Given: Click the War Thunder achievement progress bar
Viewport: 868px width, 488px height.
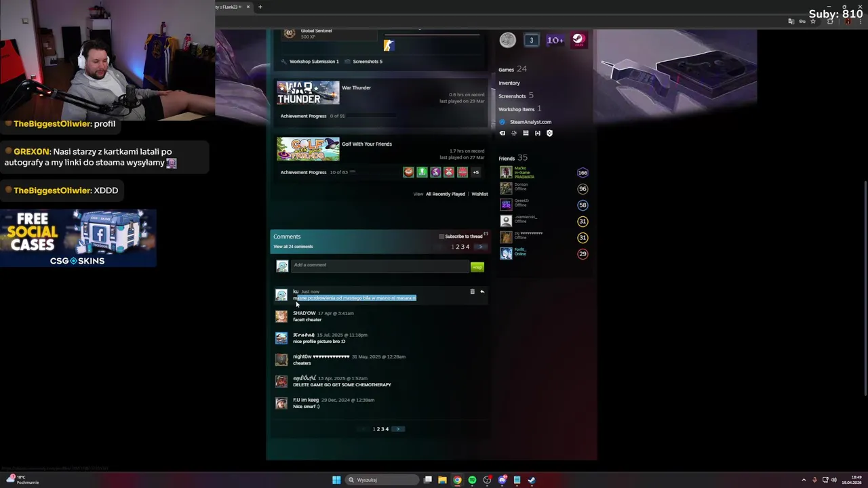Looking at the screenshot, I should click(372, 116).
